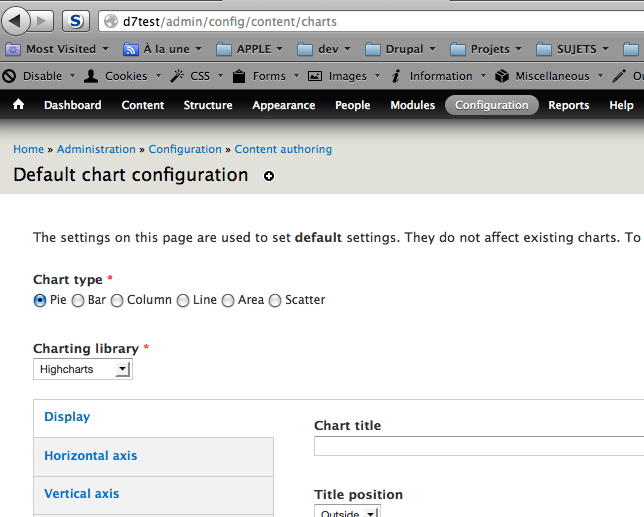Expand the Forms menu dropdown arrow

point(296,76)
